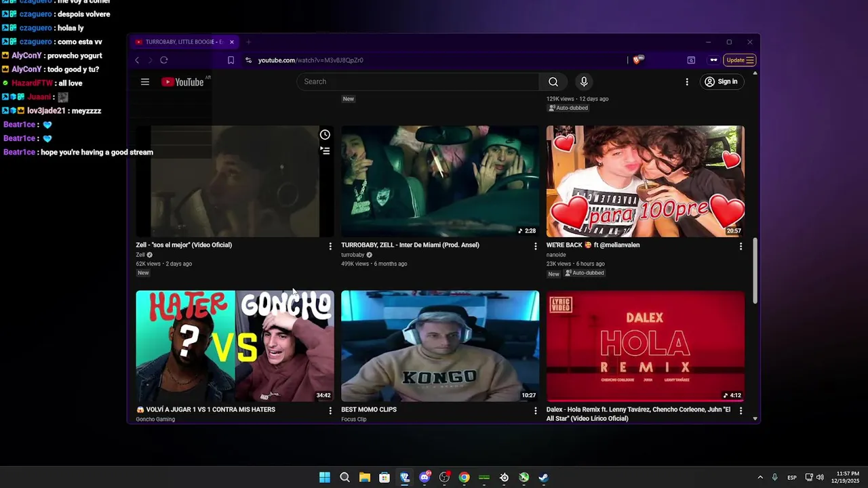Click the wallet icon in browser toolbar
This screenshot has width=868, height=488.
[691, 60]
